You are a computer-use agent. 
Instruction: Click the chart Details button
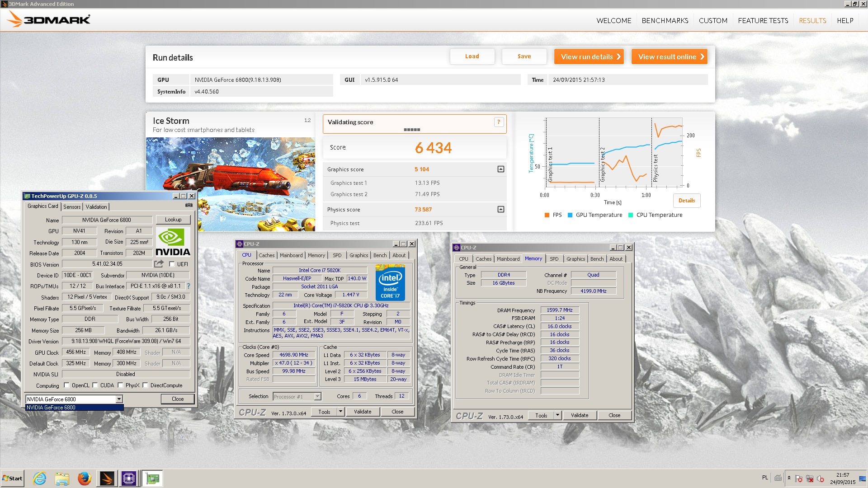(686, 201)
